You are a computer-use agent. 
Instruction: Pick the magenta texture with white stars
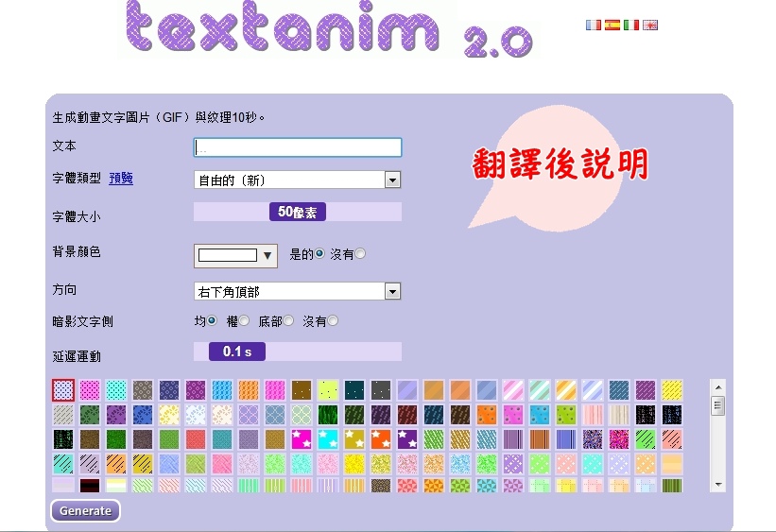(302, 439)
